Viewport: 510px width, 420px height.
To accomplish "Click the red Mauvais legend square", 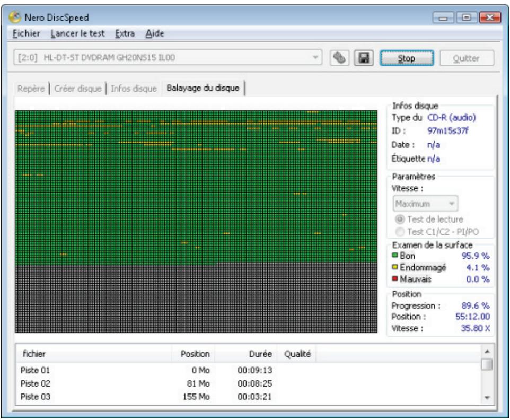I will click(x=395, y=279).
